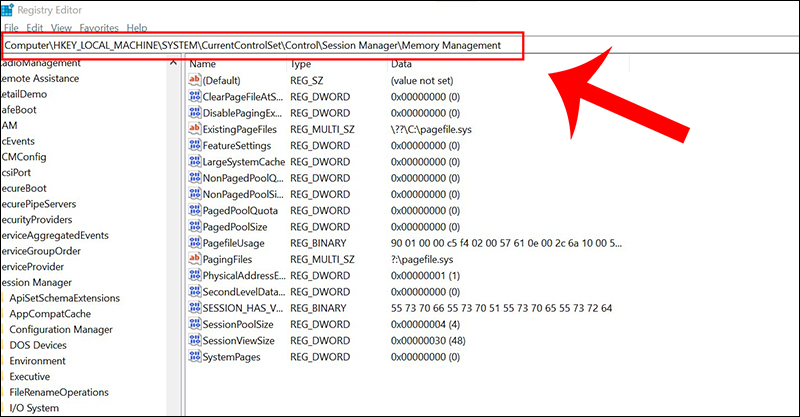800x417 pixels.
Task: Select the Executive subkey
Action: (x=30, y=377)
